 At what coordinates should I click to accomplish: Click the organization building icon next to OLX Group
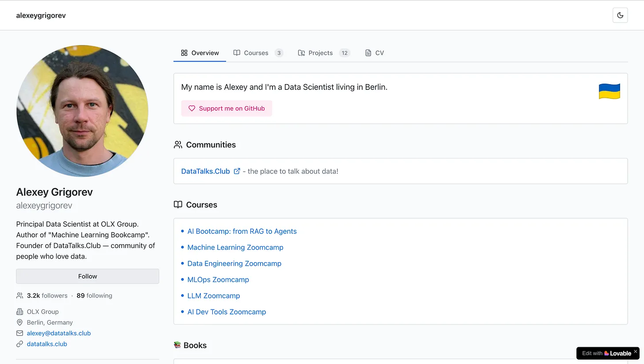pos(19,311)
